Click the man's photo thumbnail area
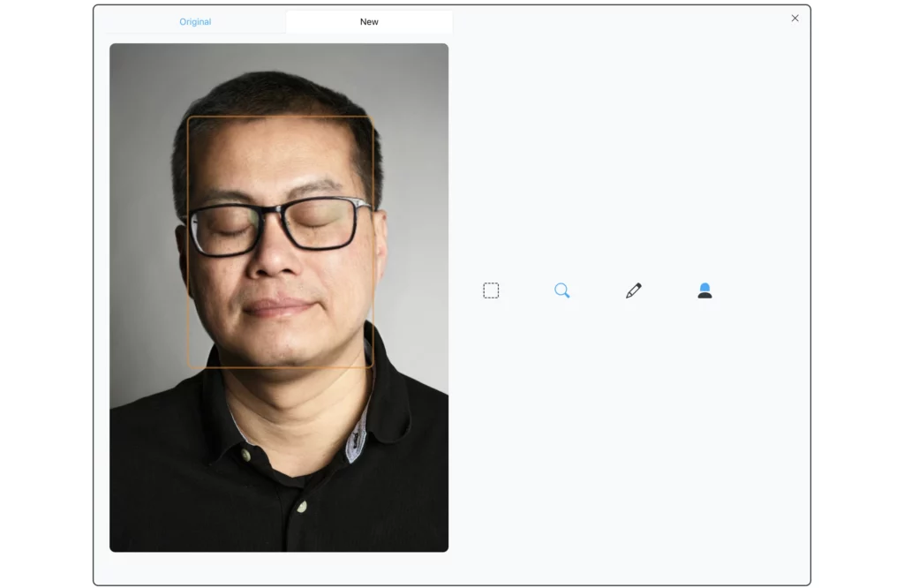Image resolution: width=904 pixels, height=588 pixels. (279, 297)
